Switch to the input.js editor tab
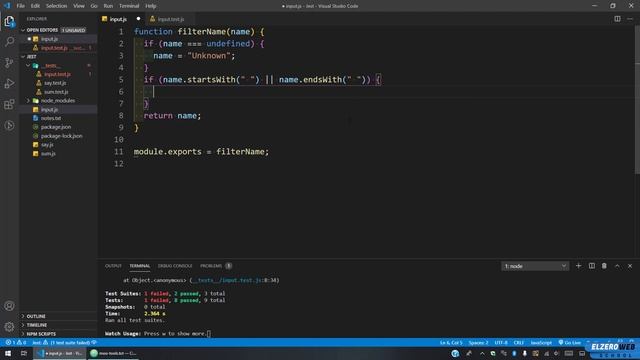 (118, 19)
